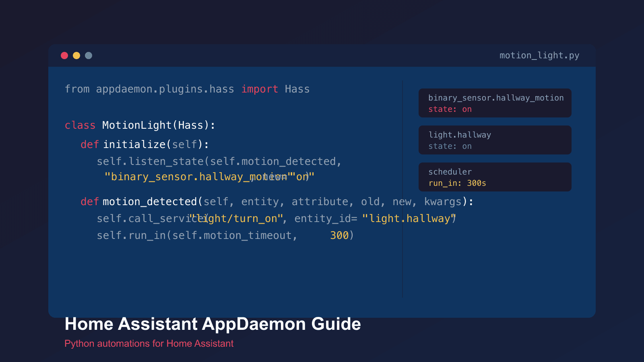Click the 'class MotionLight(Hass):' line
Image resolution: width=644 pixels, height=362 pixels.
(140, 125)
